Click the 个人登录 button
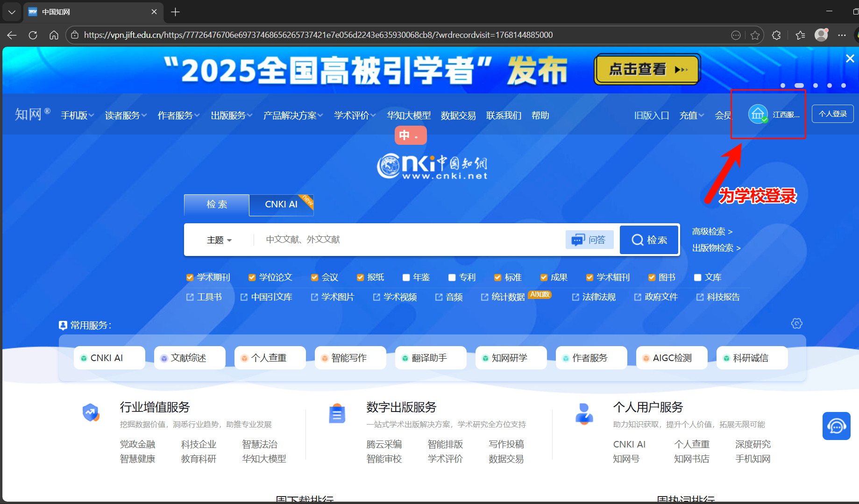This screenshot has width=859, height=504. tap(832, 114)
